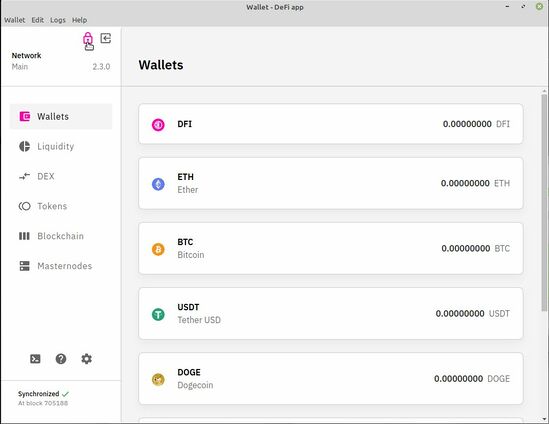The height and width of the screenshot is (424, 549).
Task: Click the BTC balance 0.00000000
Action: click(466, 248)
